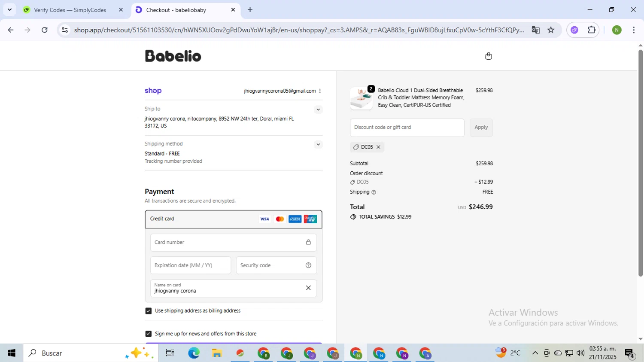The image size is (644, 362).
Task: View site information icon in the address bar
Action: coord(65,30)
